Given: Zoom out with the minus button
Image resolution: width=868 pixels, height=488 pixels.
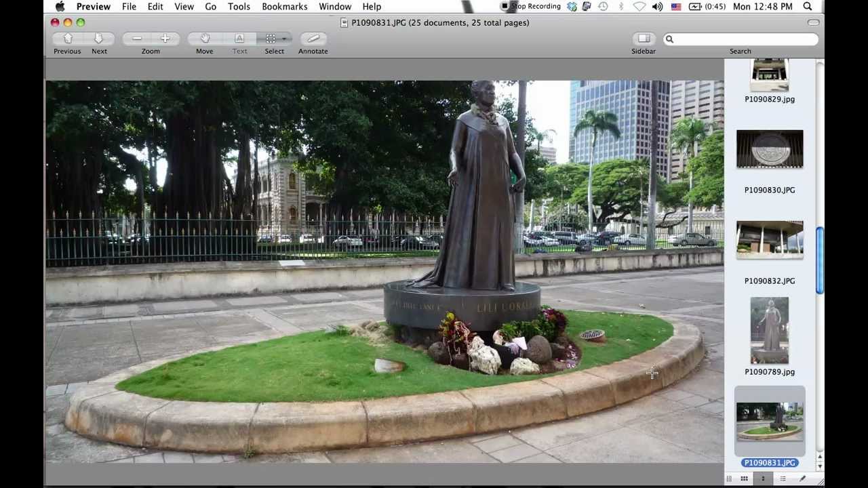Looking at the screenshot, I should (x=136, y=39).
